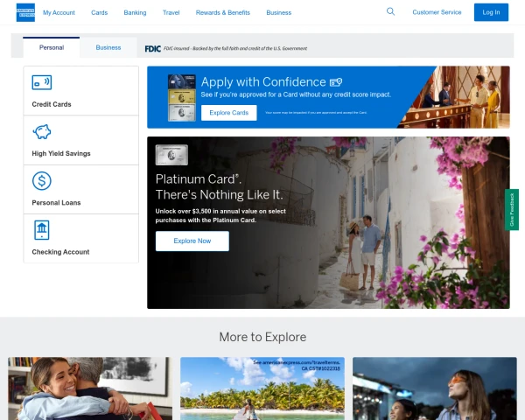Click the Credit Cards contactless card icon
This screenshot has width=525, height=420.
[42, 82]
